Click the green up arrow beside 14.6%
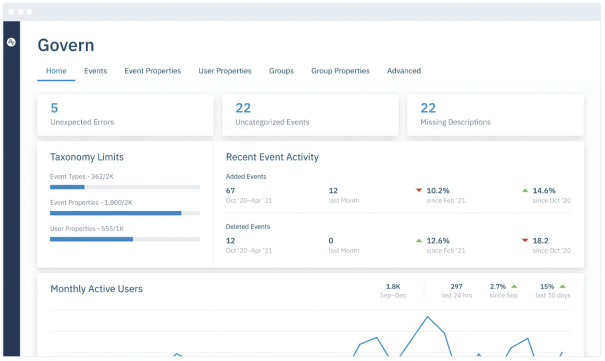Image resolution: width=605 pixels, height=361 pixels. 525,191
